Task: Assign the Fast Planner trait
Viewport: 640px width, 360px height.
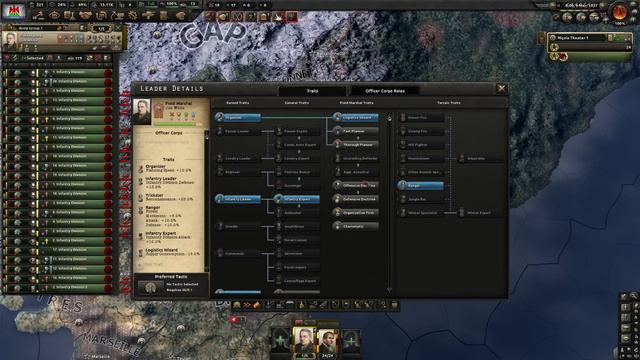Action: tap(356, 131)
